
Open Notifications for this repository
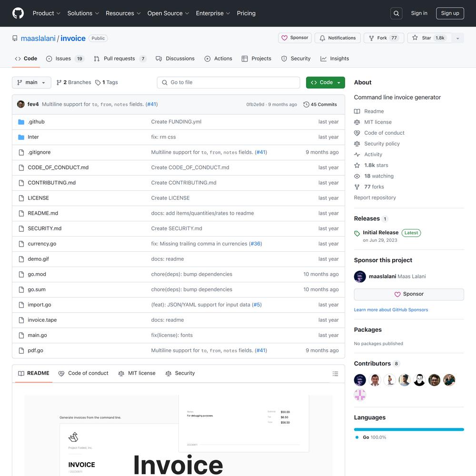(x=337, y=38)
